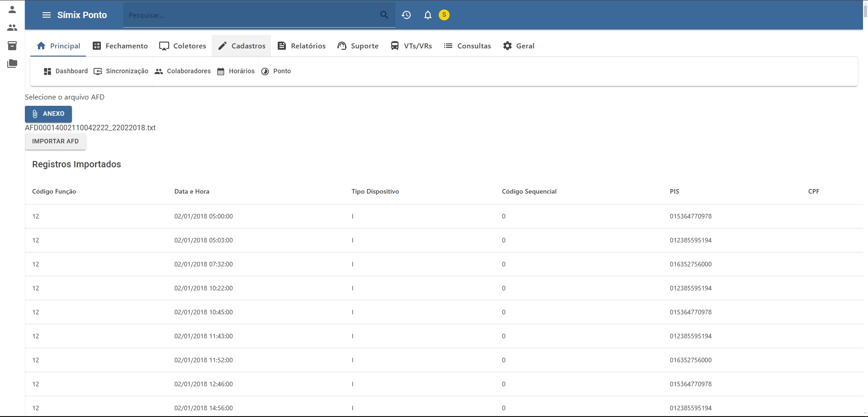Click the PIS column header

(x=674, y=191)
